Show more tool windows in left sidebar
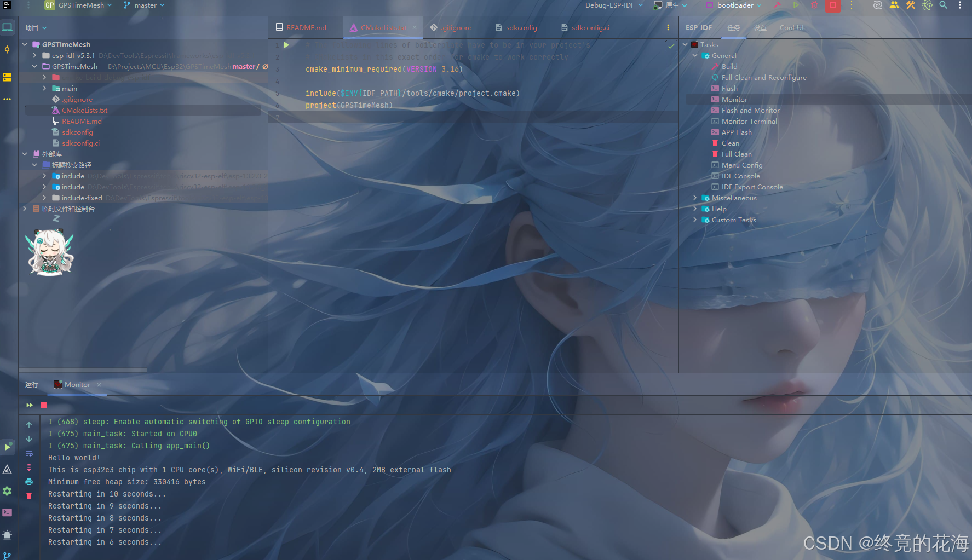Image resolution: width=972 pixels, height=560 pixels. 7,99
